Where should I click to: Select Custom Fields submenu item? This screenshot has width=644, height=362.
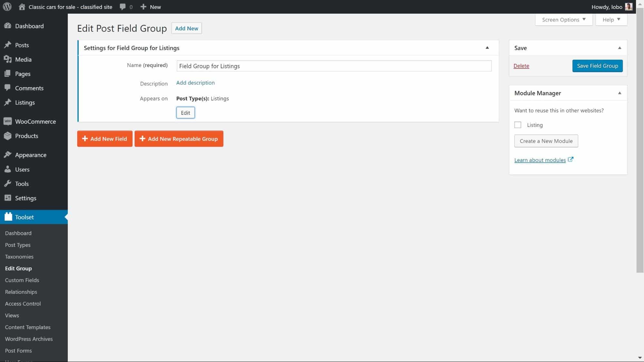coord(22,280)
